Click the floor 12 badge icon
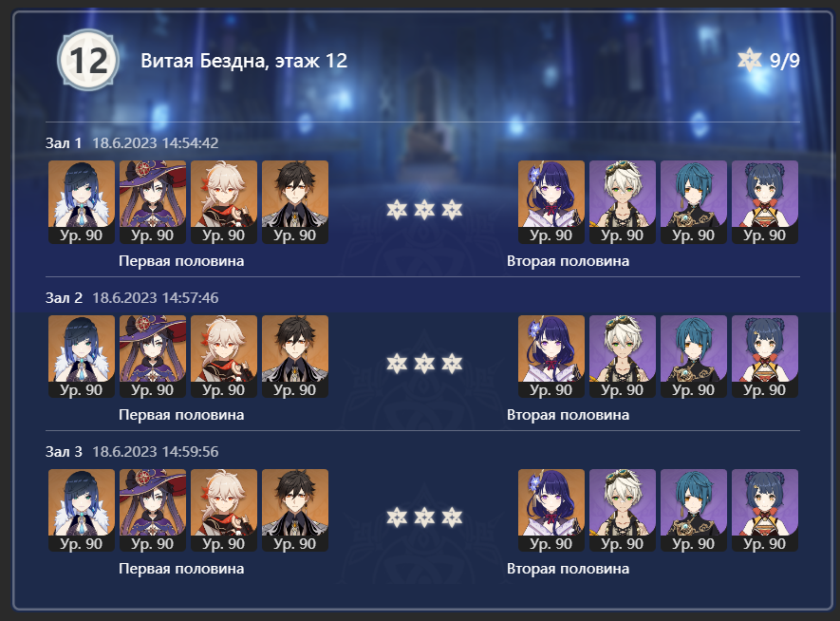The image size is (840, 621). click(87, 60)
